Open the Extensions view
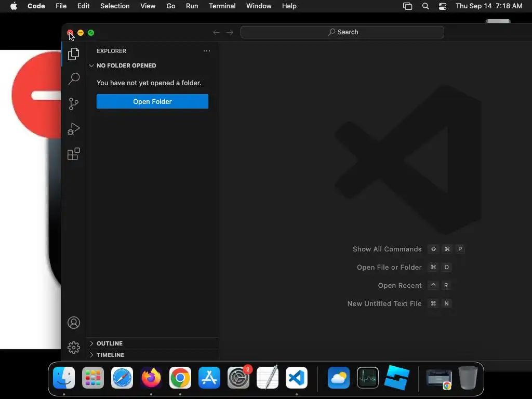 pos(74,154)
